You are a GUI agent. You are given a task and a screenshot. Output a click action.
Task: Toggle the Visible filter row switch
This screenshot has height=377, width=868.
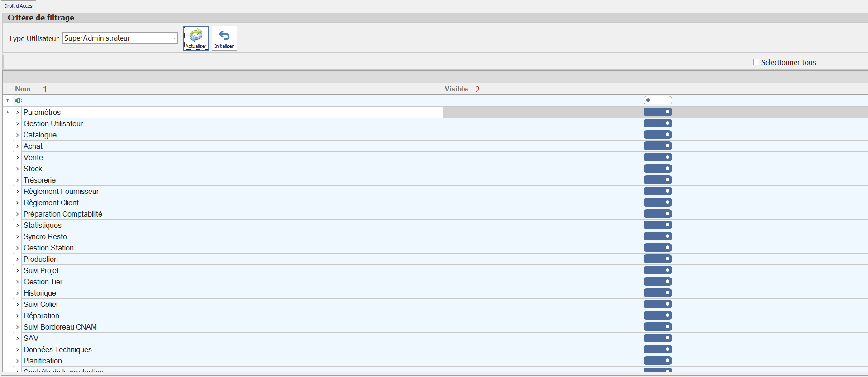click(658, 100)
